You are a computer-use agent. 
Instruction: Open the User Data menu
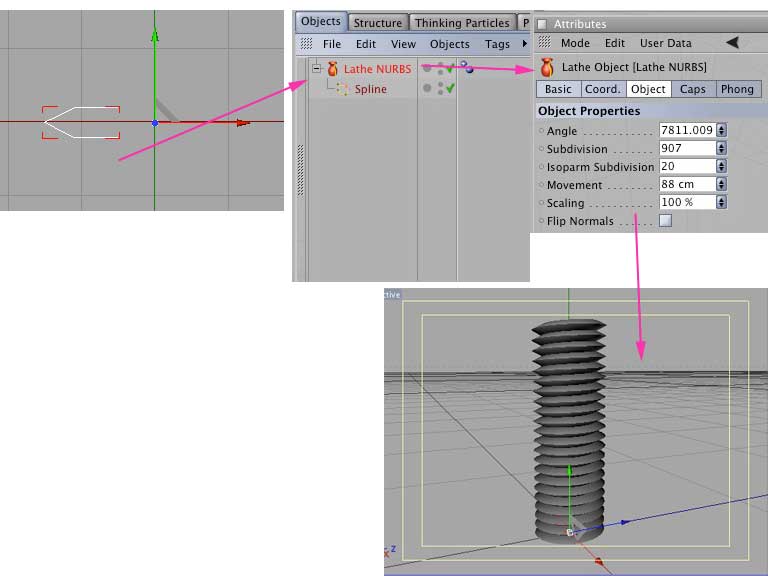coord(665,43)
